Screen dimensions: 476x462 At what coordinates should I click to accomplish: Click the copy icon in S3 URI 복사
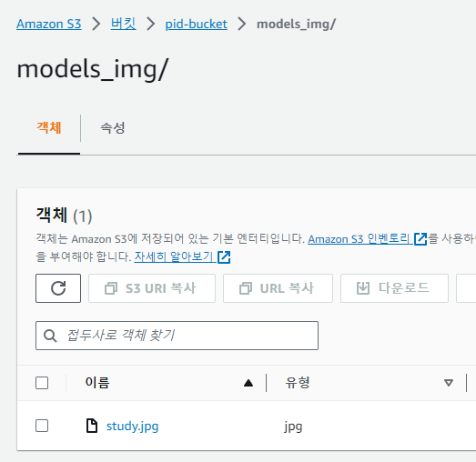point(111,288)
